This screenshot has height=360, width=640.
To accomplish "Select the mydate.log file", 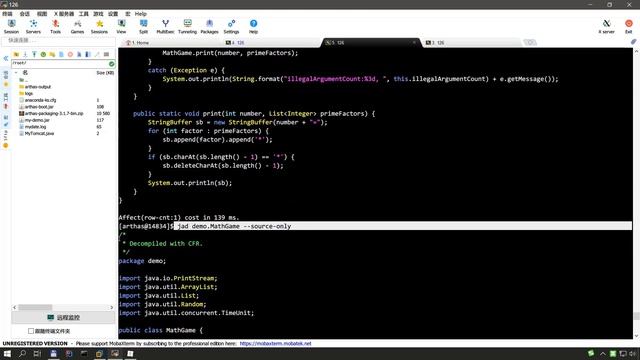I will (x=35, y=127).
